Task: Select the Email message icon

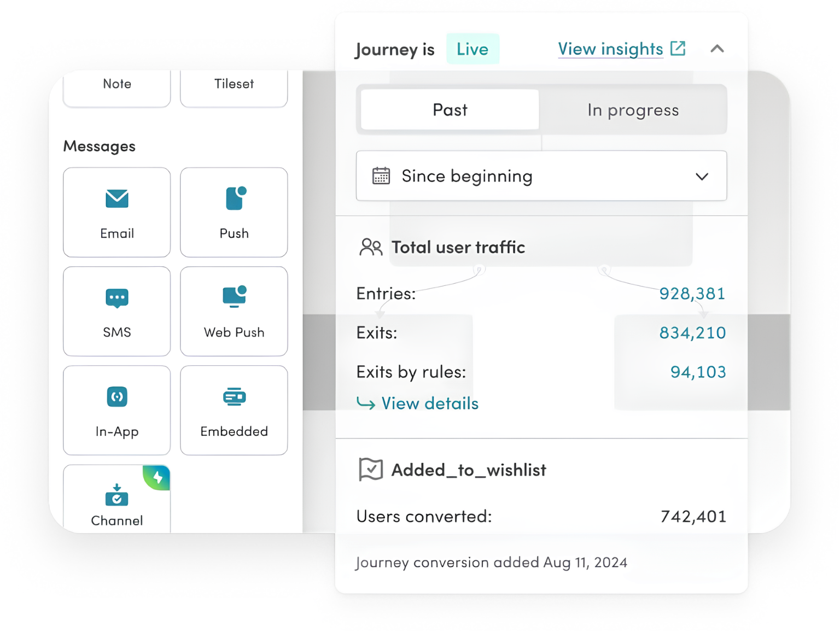Action: pos(117,198)
